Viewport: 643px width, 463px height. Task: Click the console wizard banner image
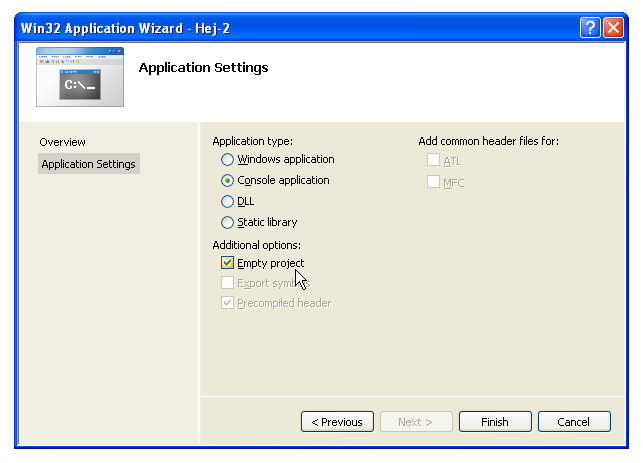pos(80,77)
